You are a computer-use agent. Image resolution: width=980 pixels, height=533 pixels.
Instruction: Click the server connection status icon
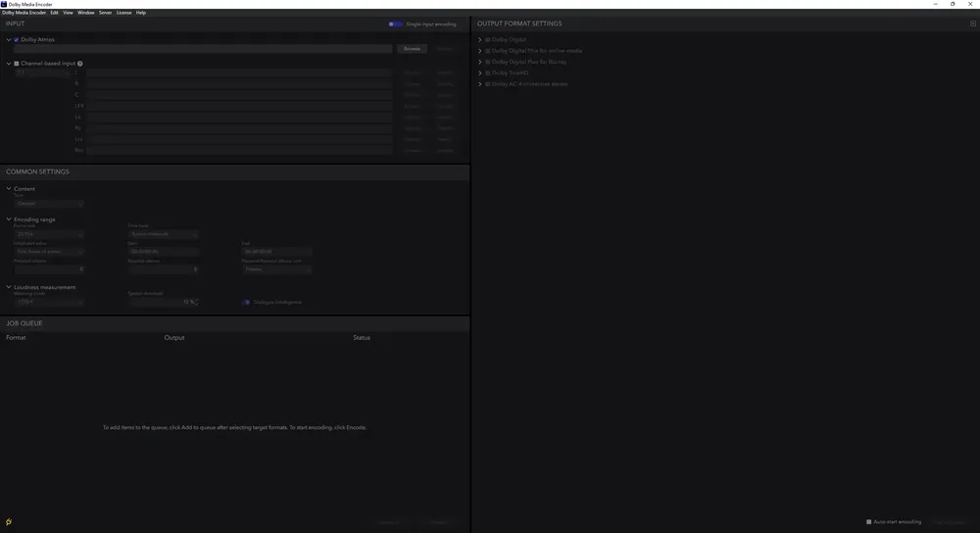coord(9,522)
